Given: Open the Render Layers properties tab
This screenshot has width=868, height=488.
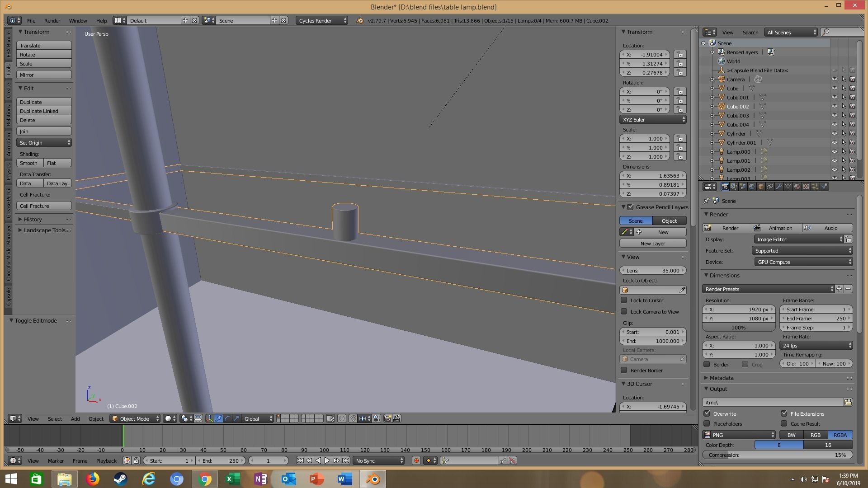Looking at the screenshot, I should coord(734,187).
